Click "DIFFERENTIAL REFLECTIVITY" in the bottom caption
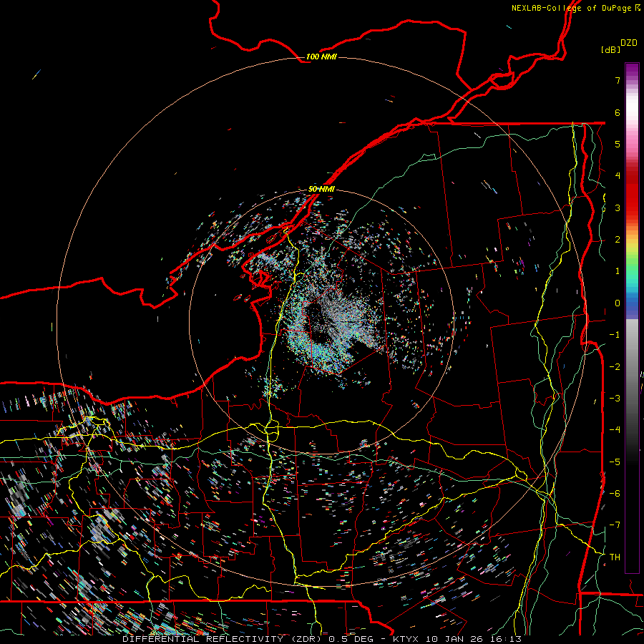Image resolution: width=644 pixels, height=644 pixels. (x=203, y=639)
